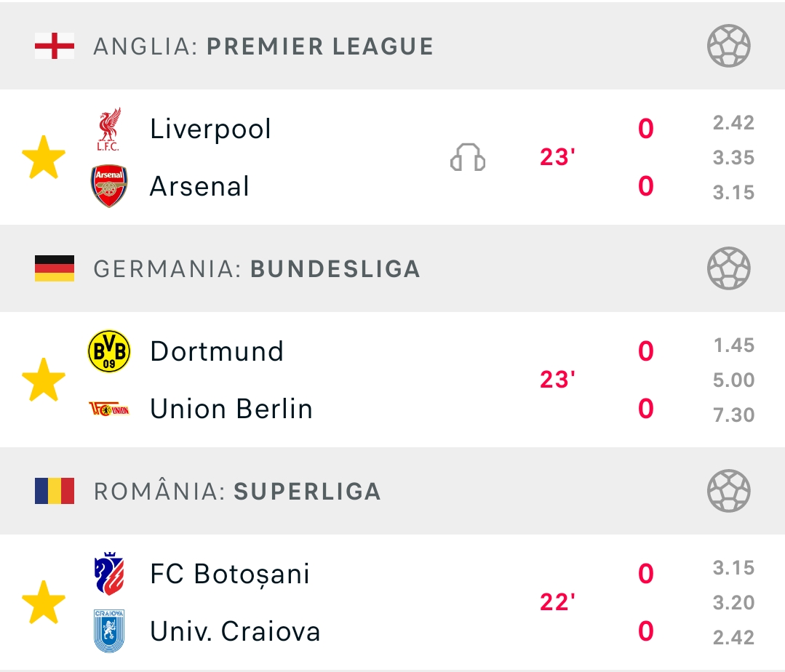Open Liverpool team name link

click(x=211, y=129)
